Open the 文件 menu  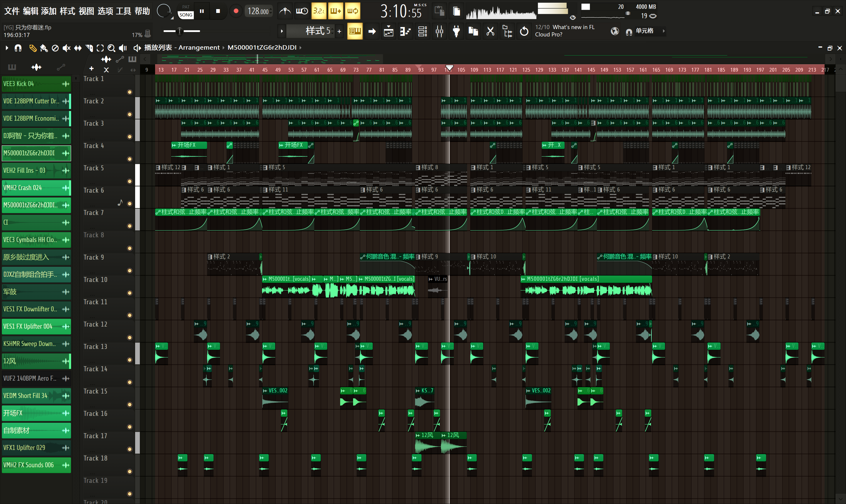click(x=12, y=11)
